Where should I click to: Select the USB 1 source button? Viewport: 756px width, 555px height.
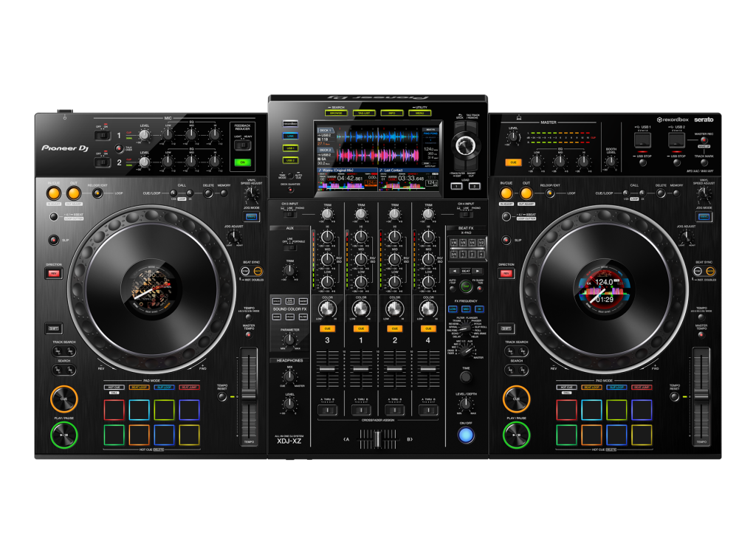click(x=290, y=148)
